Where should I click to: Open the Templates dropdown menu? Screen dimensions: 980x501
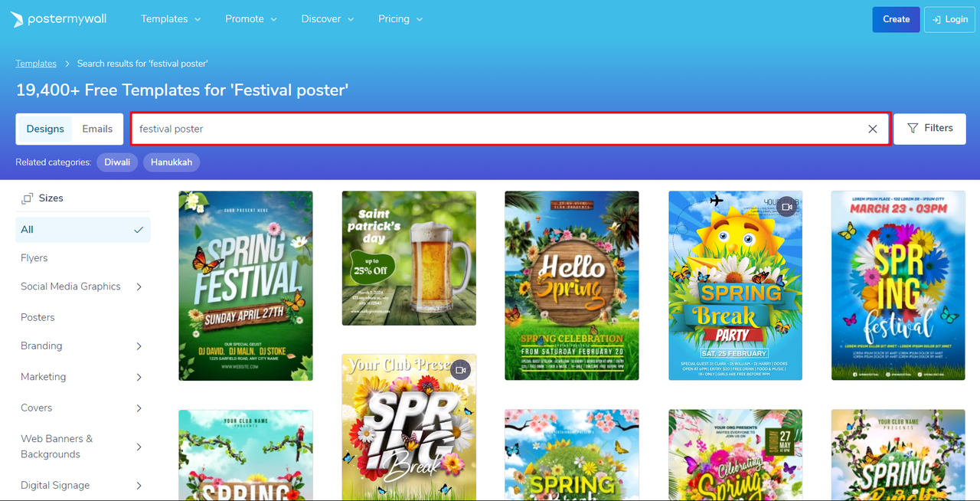[x=171, y=19]
